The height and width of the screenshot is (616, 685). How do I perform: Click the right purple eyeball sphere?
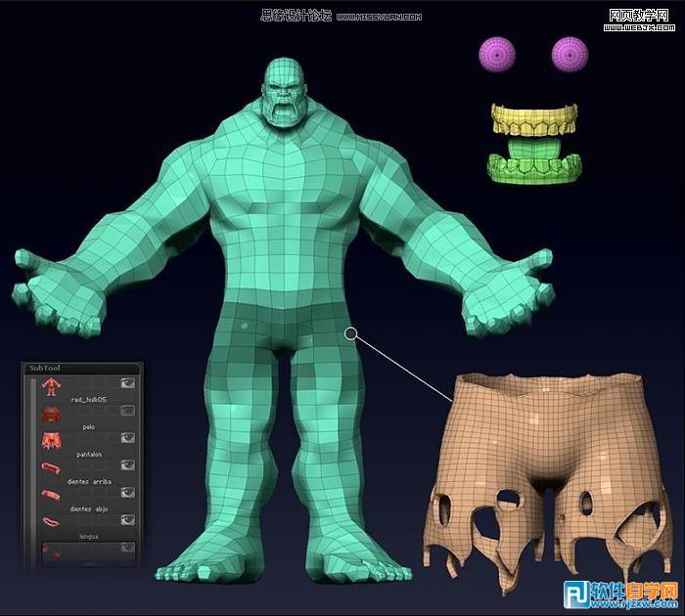click(x=568, y=54)
